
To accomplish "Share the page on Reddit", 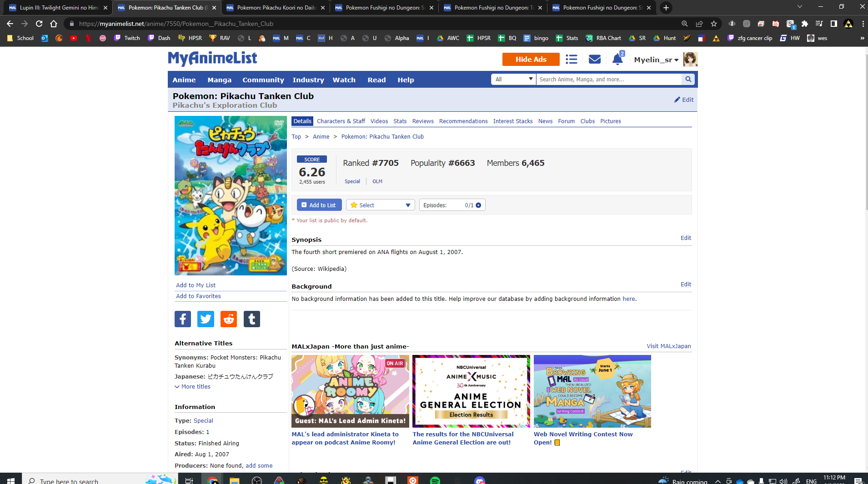I will pos(229,319).
